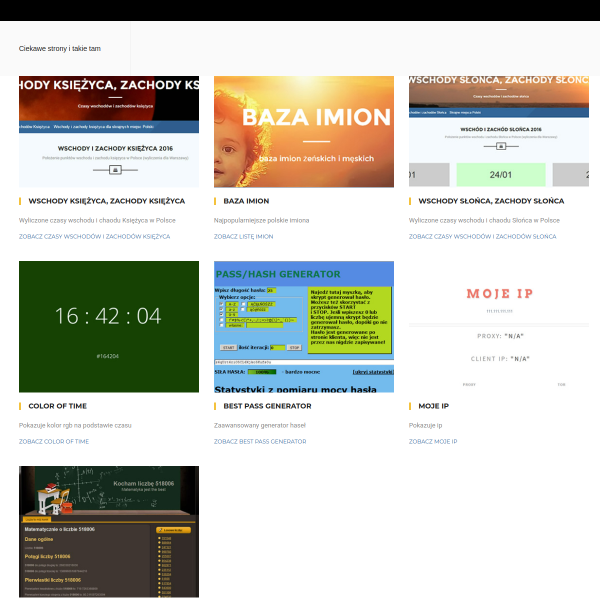
Task: Click the Color of Time heading
Action: coord(58,406)
